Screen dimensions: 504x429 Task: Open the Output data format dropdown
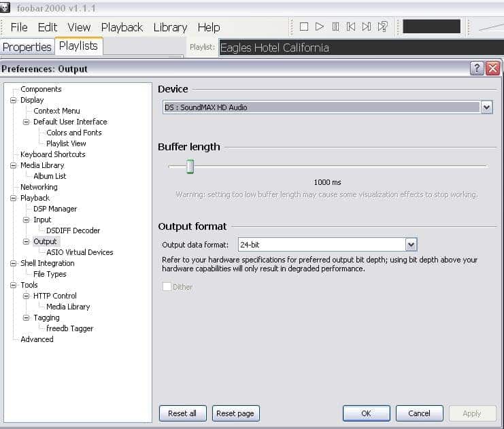(x=411, y=245)
